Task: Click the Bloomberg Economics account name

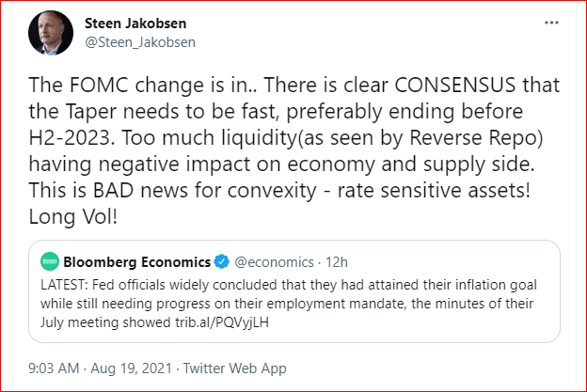Action: click(136, 262)
